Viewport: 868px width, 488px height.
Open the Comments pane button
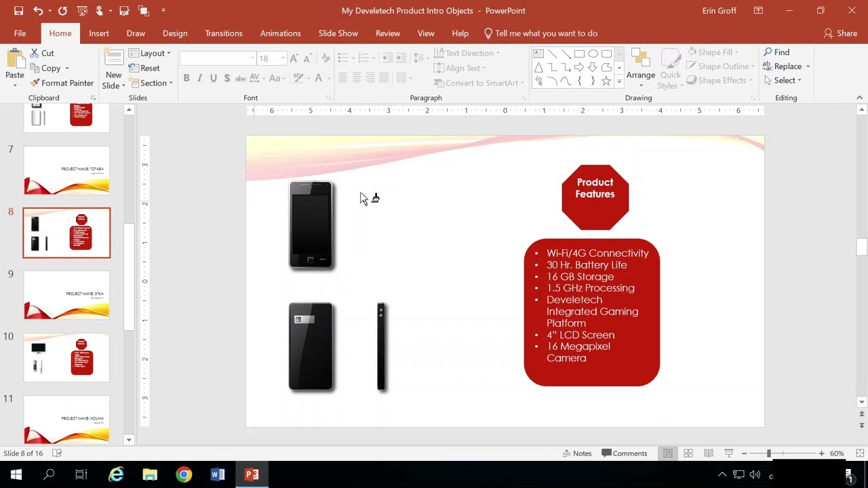[x=625, y=453]
